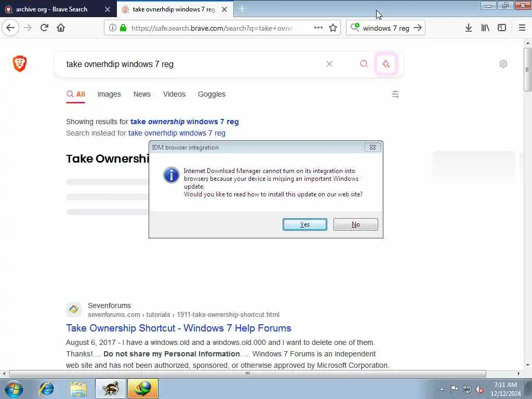The height and width of the screenshot is (399, 532).
Task: Open the Goggles tab
Action: click(211, 94)
